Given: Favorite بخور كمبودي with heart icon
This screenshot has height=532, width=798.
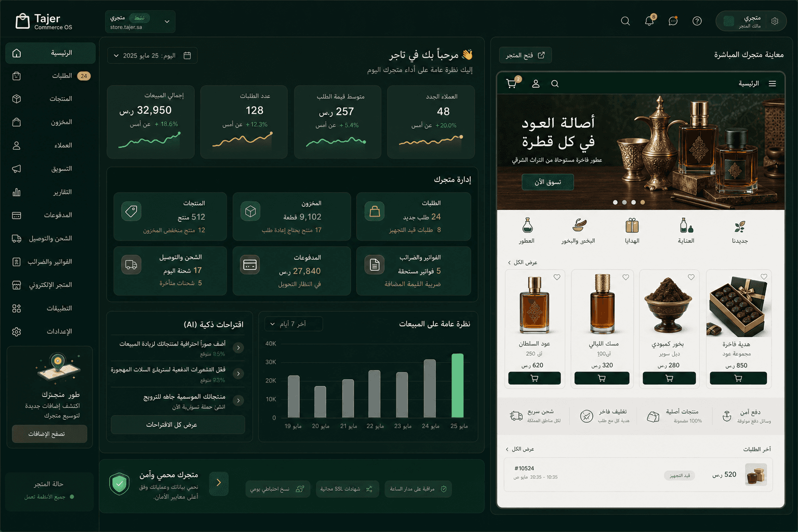Looking at the screenshot, I should pos(691,277).
